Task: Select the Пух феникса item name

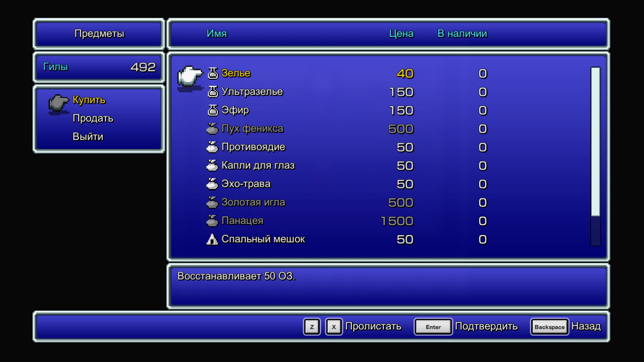Action: click(x=252, y=128)
